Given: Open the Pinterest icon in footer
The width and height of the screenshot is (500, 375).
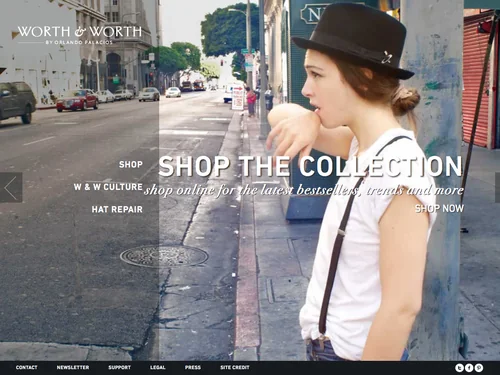Looking at the screenshot, I should tap(479, 368).
